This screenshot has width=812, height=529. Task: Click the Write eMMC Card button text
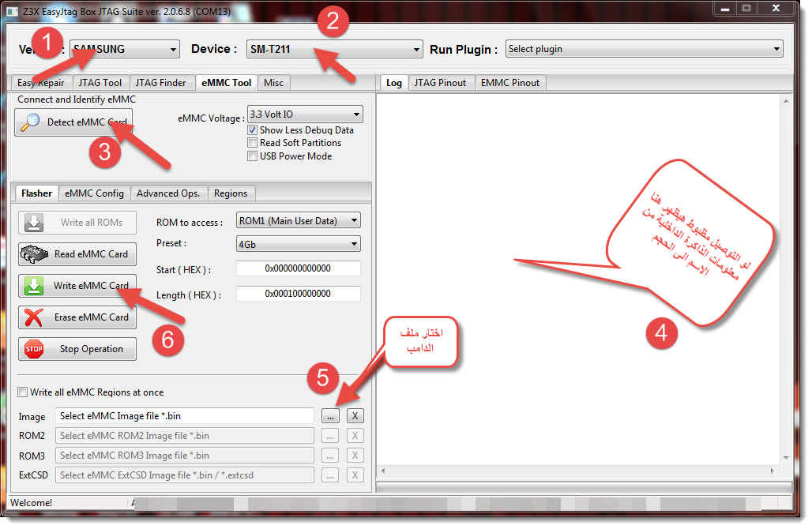pos(91,286)
